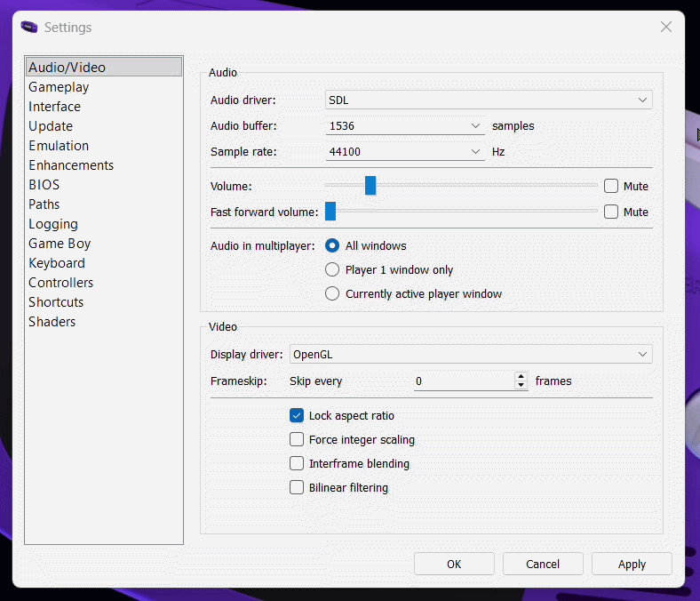Screen dimensions: 700x601
Task: Enable Mute for the Volume row
Action: (611, 186)
